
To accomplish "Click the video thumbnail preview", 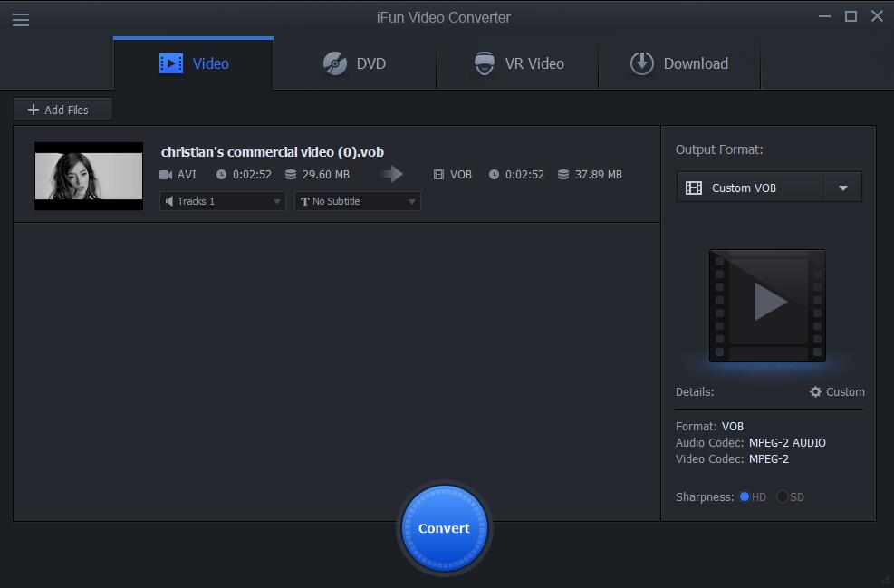I will click(x=89, y=177).
